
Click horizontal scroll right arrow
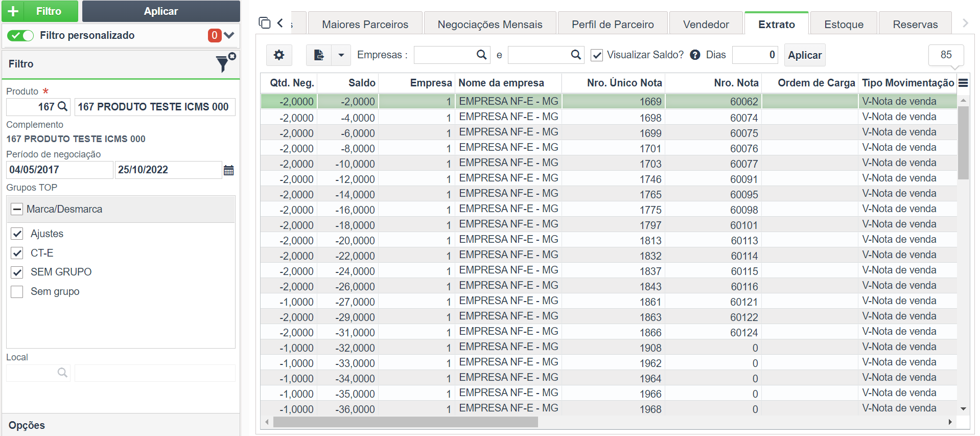[x=950, y=422]
